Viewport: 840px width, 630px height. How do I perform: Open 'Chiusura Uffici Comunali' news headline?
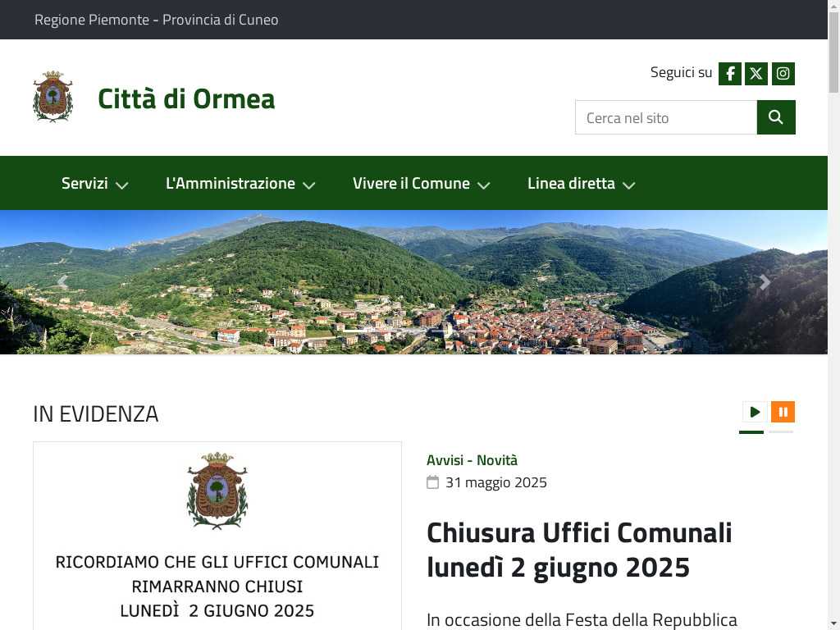[x=579, y=550]
